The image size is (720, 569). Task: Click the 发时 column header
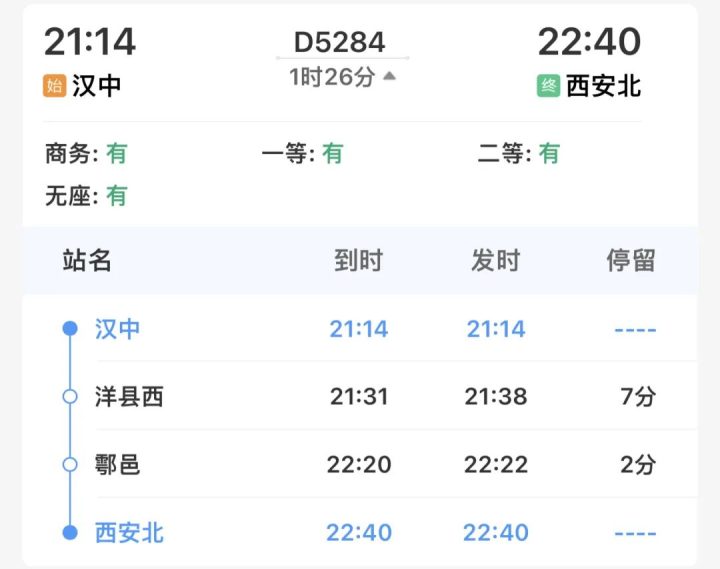pyautogui.click(x=495, y=261)
